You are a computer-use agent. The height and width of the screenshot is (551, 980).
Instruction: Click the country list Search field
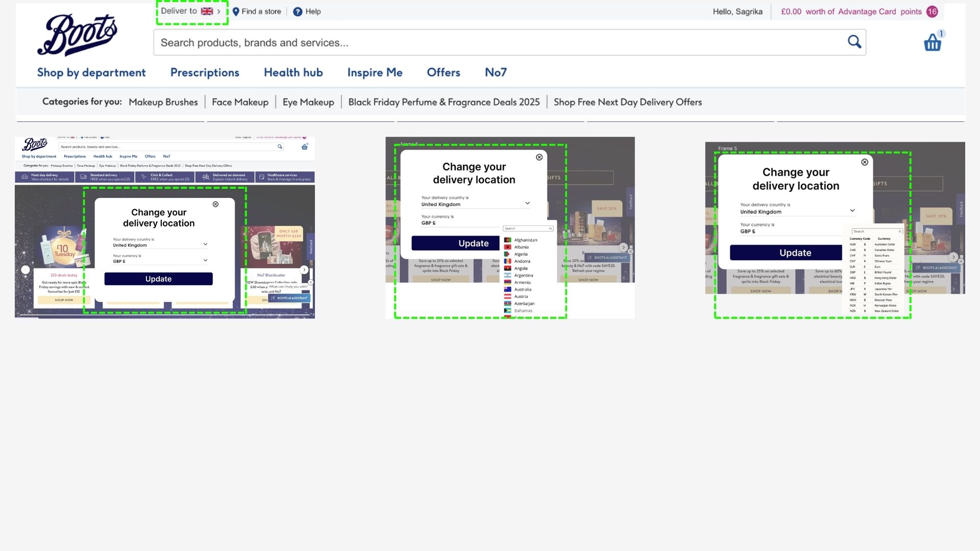528,229
